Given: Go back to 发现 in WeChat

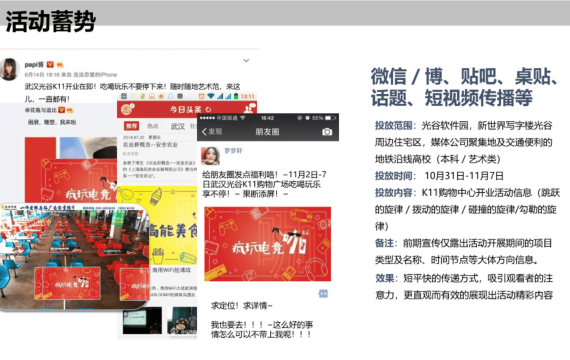Looking at the screenshot, I should (212, 131).
